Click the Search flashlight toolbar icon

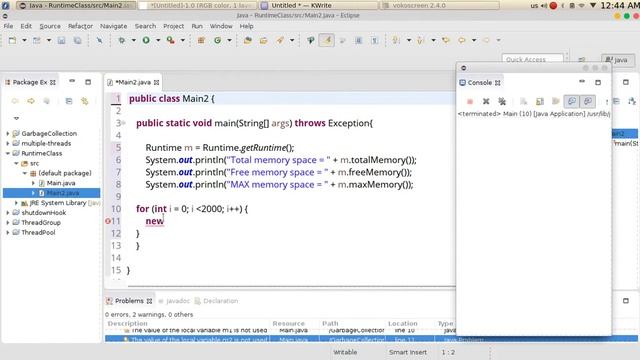(x=280, y=40)
